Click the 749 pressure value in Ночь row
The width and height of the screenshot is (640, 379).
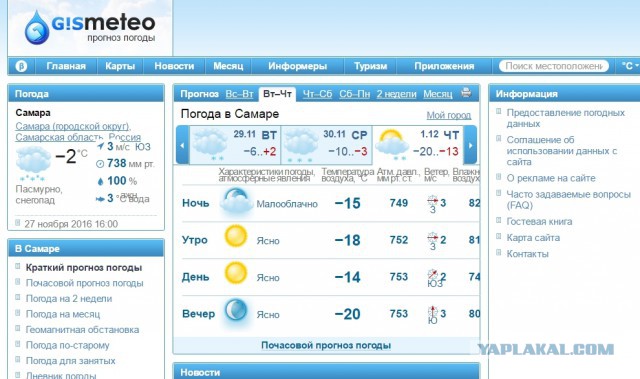[x=399, y=203]
